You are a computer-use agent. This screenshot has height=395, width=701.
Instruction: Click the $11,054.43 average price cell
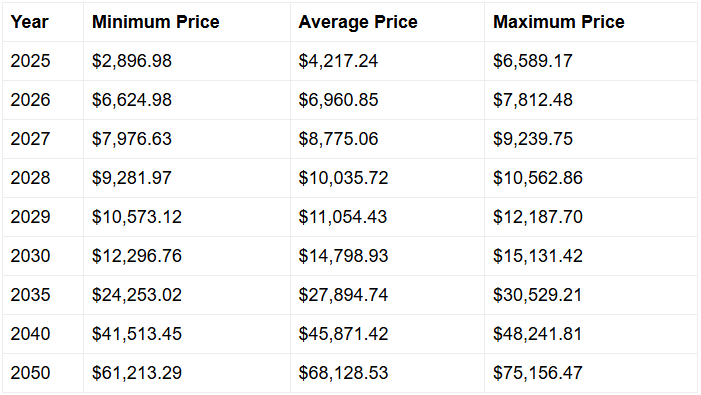(x=388, y=217)
